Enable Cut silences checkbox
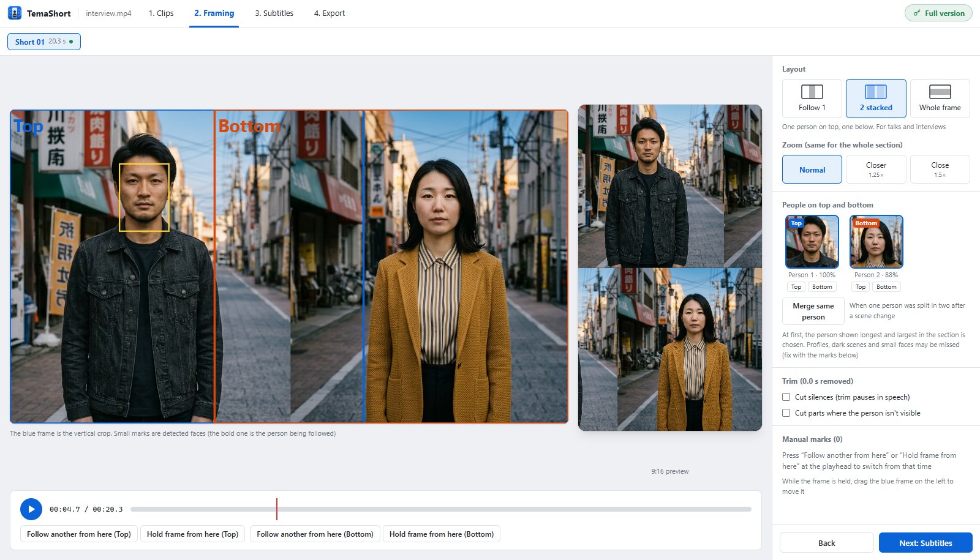Screen dimensions: 980x560 pyautogui.click(x=786, y=397)
